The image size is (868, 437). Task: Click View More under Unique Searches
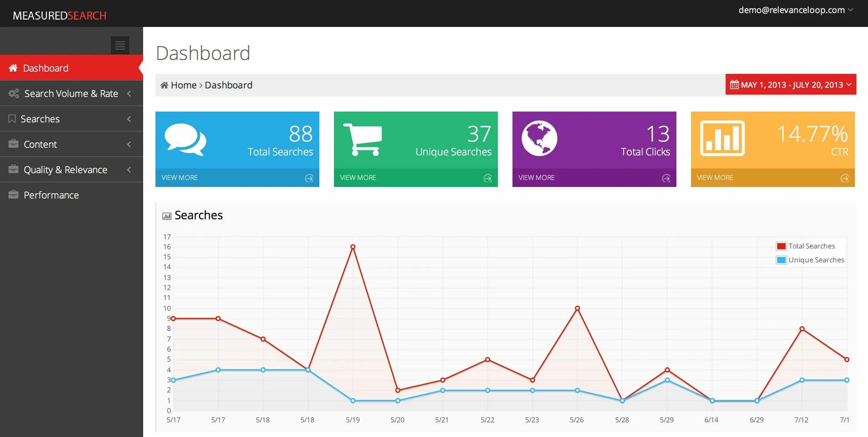pyautogui.click(x=358, y=178)
